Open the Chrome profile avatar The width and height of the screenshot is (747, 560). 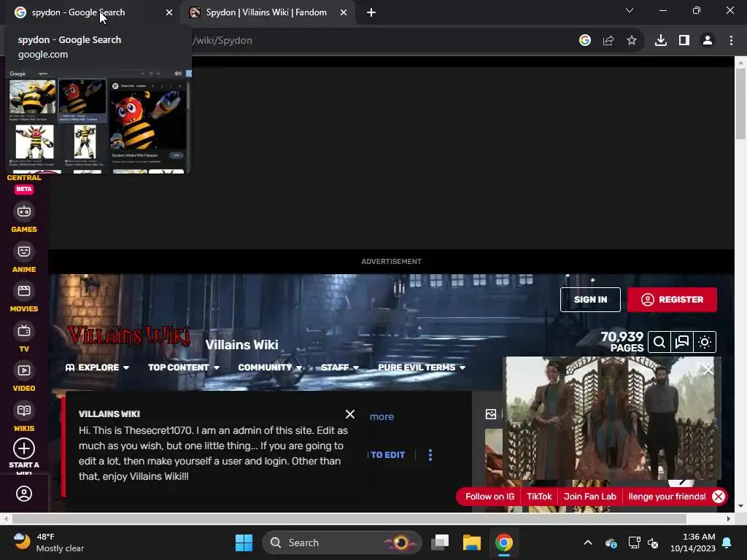pyautogui.click(x=708, y=41)
